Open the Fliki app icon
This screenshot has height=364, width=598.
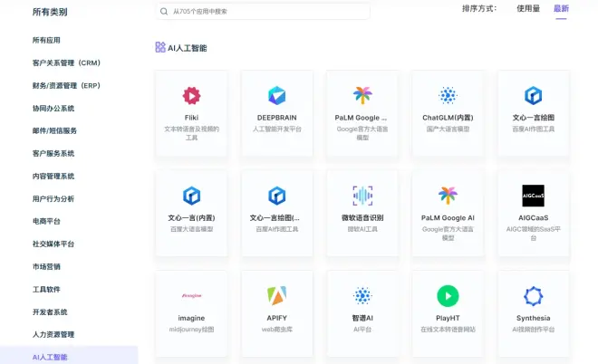pos(191,96)
